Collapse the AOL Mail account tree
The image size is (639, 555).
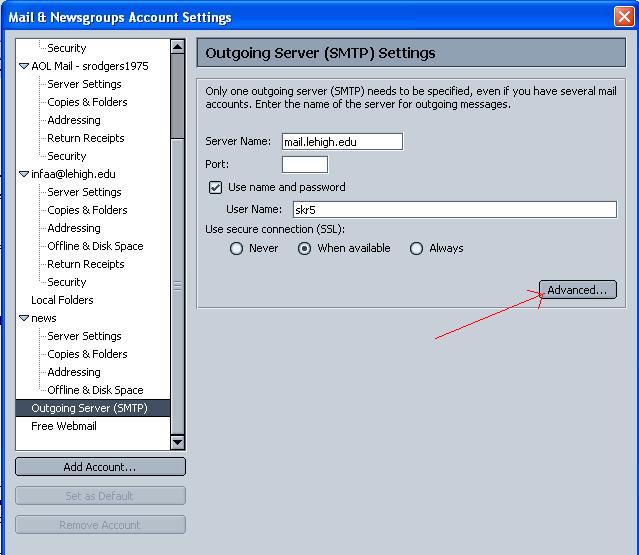25,66
